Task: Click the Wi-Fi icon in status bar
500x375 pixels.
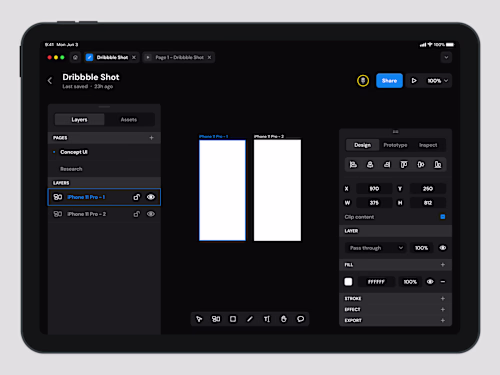Action: tap(430, 45)
